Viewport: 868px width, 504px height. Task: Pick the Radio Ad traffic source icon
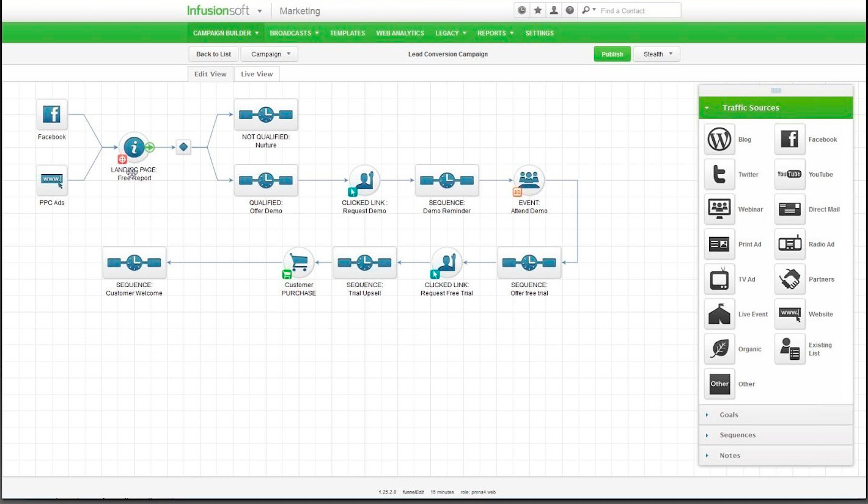[x=790, y=244]
